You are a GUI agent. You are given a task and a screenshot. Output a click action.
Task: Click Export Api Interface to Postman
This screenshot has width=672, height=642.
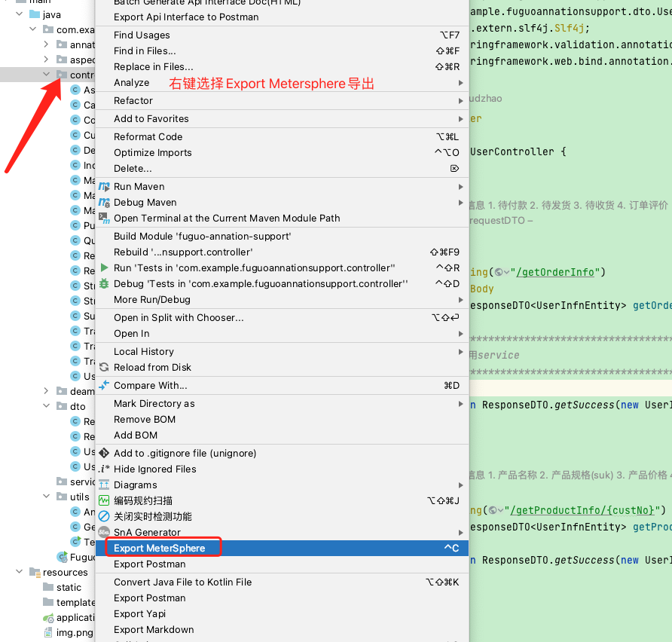point(282,17)
